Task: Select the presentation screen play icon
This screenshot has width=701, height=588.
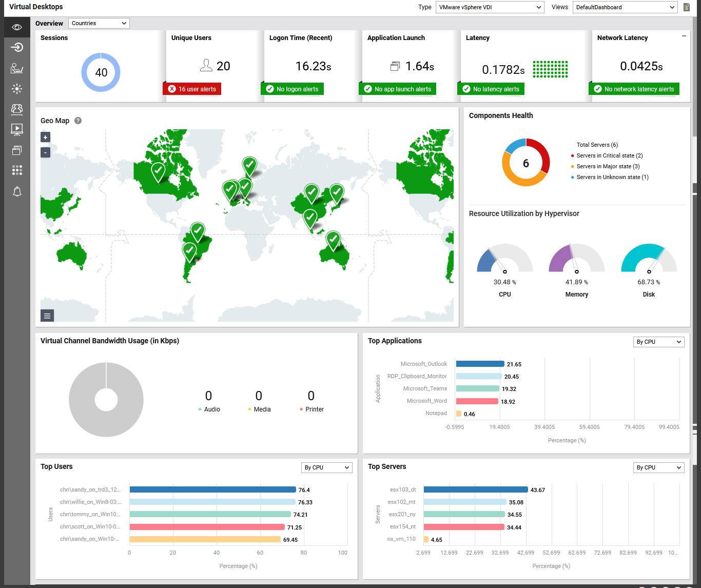Action: [x=17, y=129]
